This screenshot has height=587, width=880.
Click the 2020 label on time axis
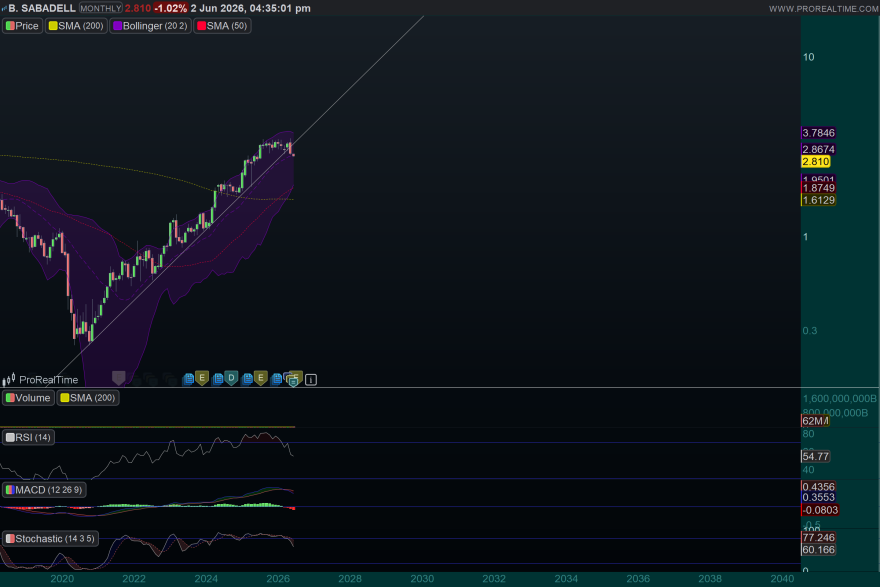click(x=62, y=579)
